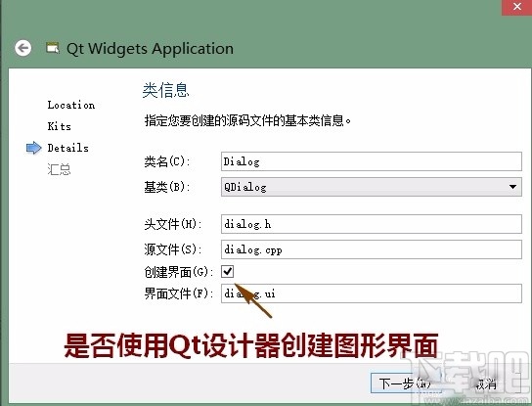Viewport: 532px width, 406px height.
Task: Click the 创建界面(G) label
Action: pos(179,272)
